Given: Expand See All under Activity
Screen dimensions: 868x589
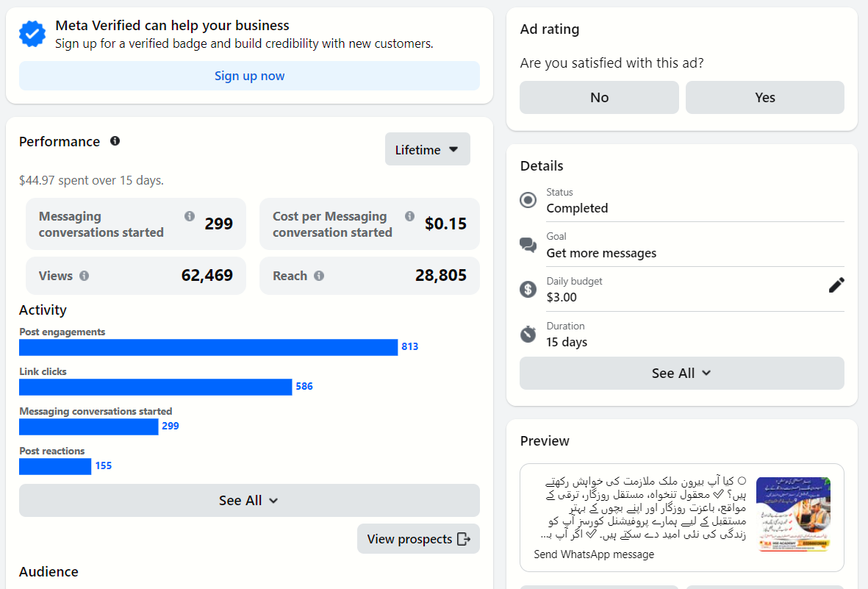Looking at the screenshot, I should pos(249,501).
